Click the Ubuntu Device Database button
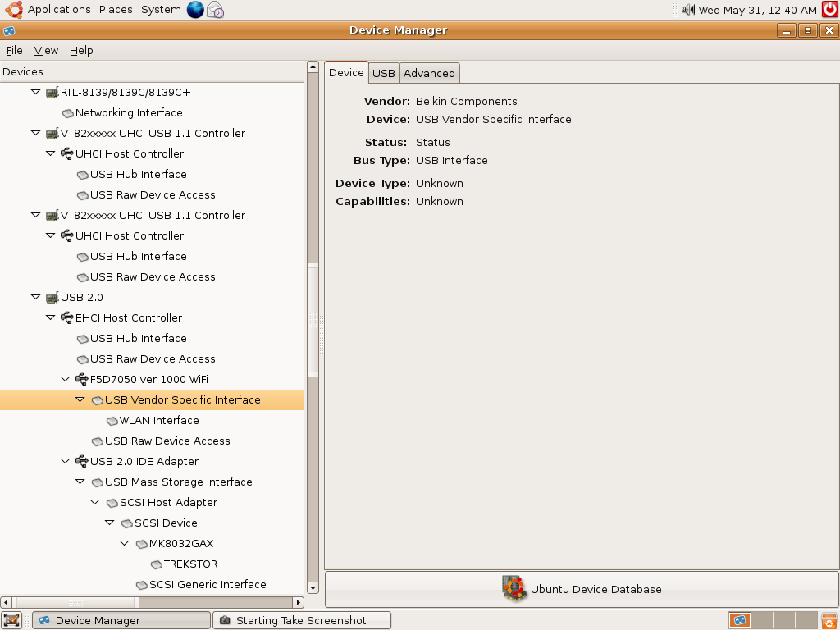Image resolution: width=840 pixels, height=630 pixels. point(582,589)
